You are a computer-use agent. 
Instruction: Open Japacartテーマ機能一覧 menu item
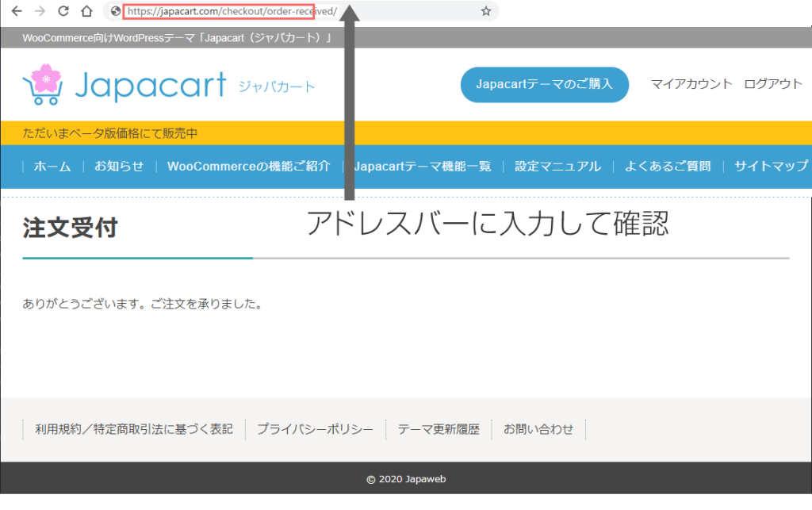pos(423,167)
